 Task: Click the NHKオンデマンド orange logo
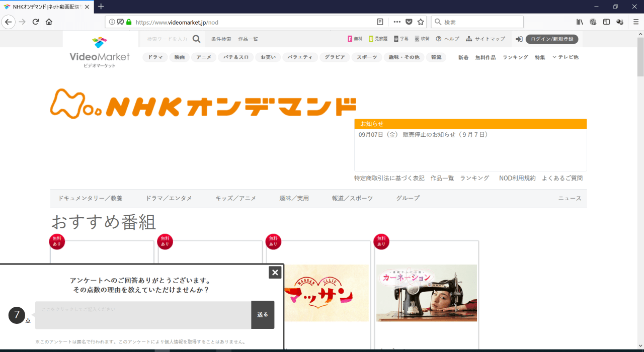pos(203,104)
